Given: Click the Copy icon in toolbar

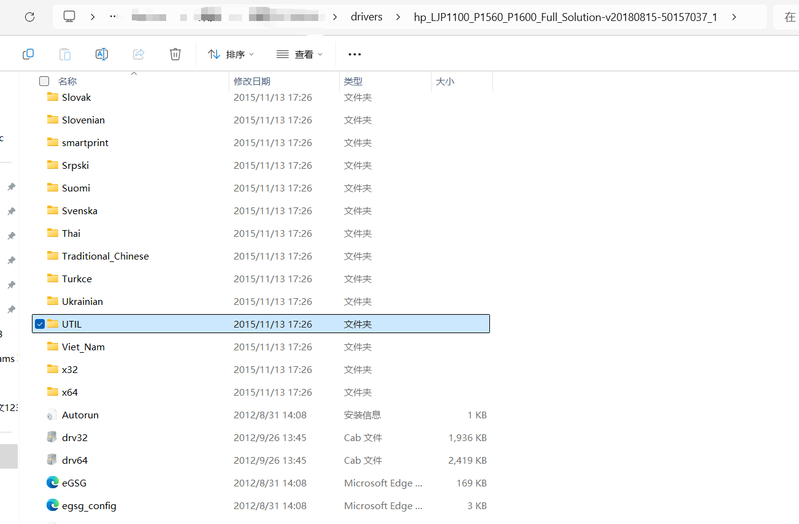Looking at the screenshot, I should point(28,54).
